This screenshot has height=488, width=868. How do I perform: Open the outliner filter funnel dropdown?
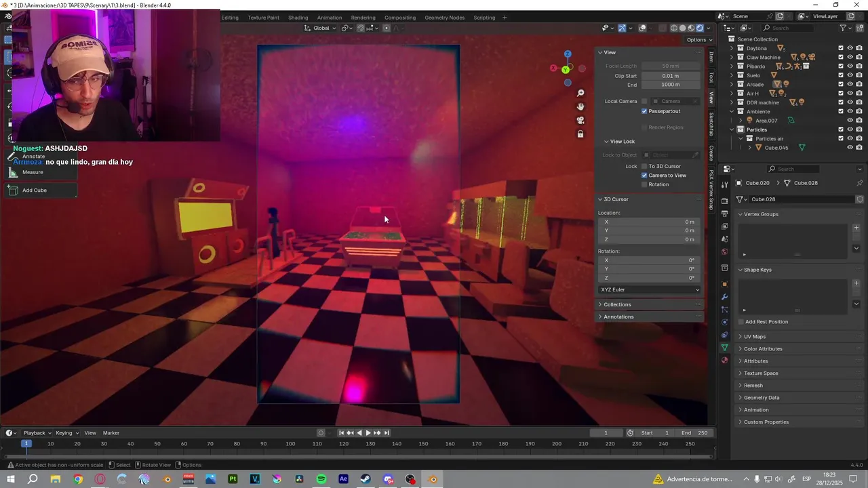845,28
